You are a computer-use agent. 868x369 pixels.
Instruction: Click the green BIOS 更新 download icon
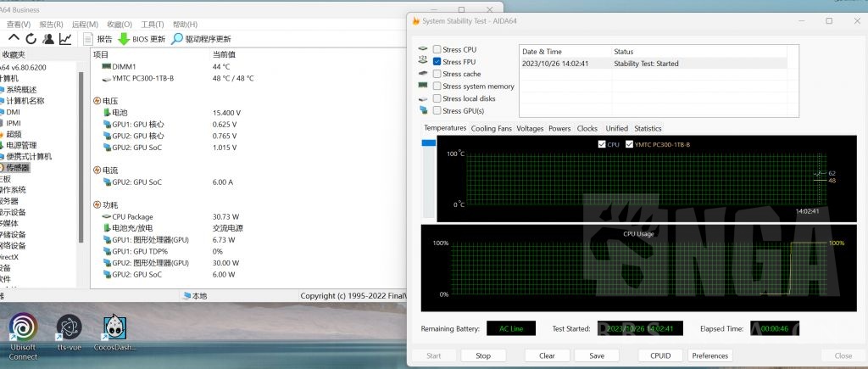[x=124, y=39]
